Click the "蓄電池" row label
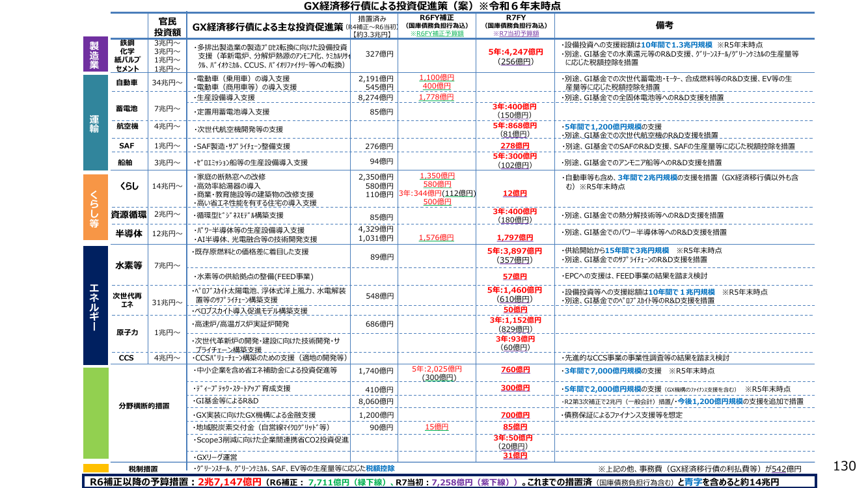The height and width of the screenshot is (488, 868). click(x=127, y=108)
